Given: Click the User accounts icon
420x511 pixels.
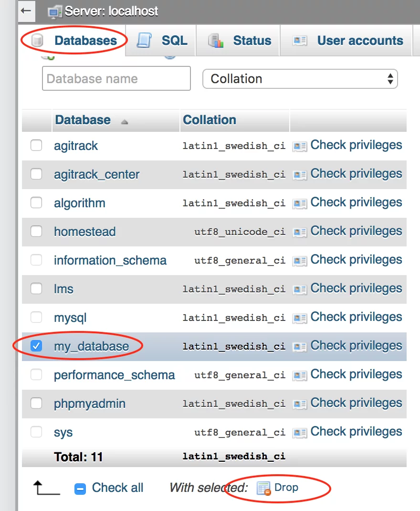Looking at the screenshot, I should click(x=300, y=41).
